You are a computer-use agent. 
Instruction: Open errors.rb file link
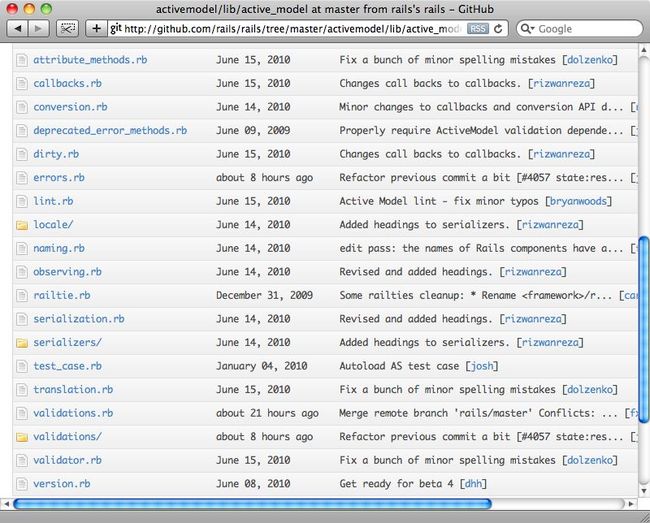coord(59,178)
